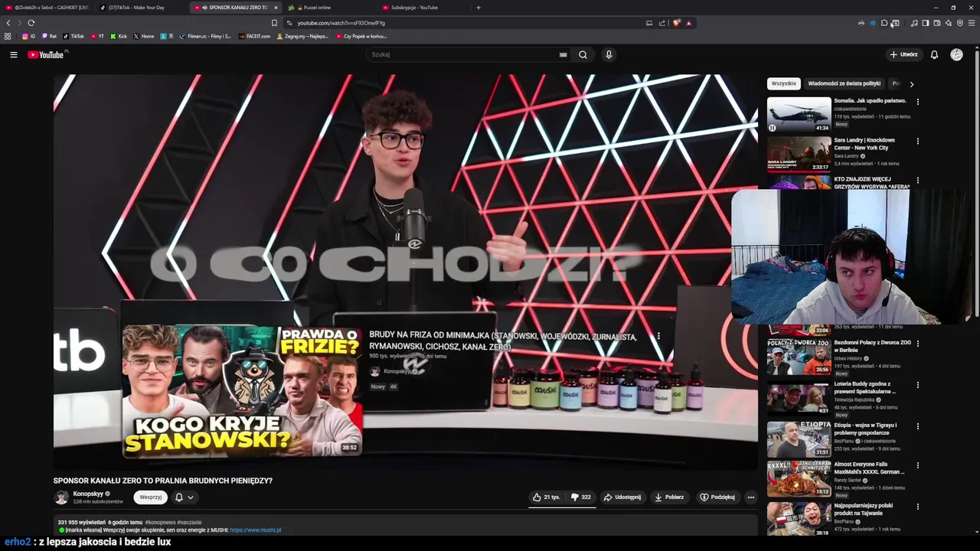
Task: Open the browser main hamburger menu
Action: click(x=972, y=23)
